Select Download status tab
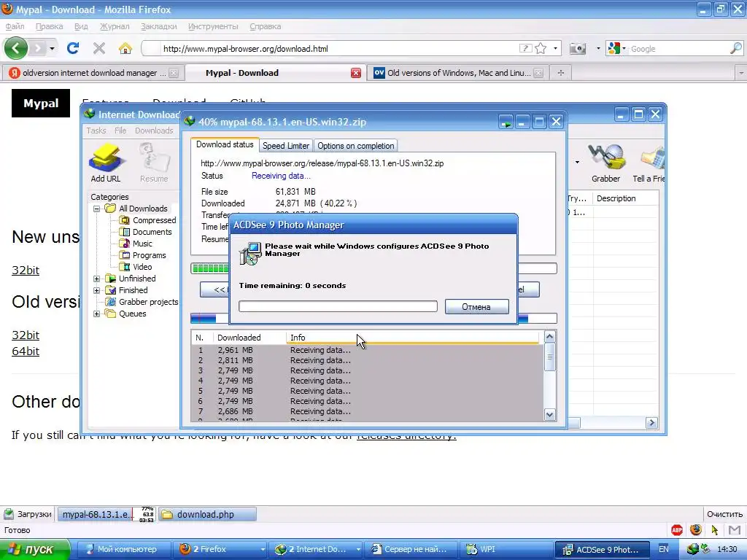Viewport: 747px width, 560px height. [x=225, y=145]
